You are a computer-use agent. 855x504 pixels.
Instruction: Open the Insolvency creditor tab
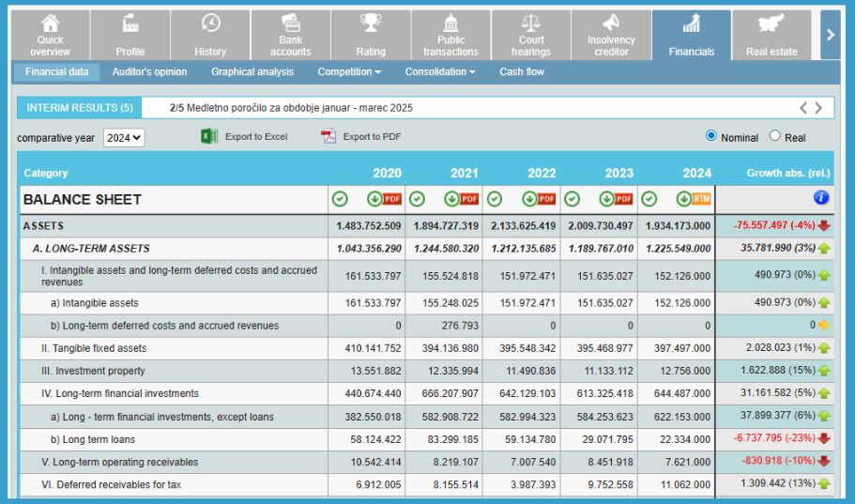[611, 35]
